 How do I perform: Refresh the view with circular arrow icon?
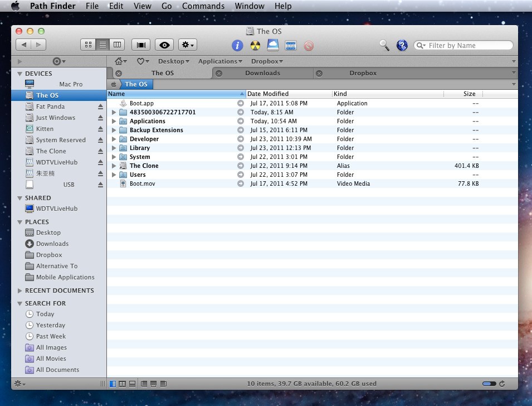point(502,384)
